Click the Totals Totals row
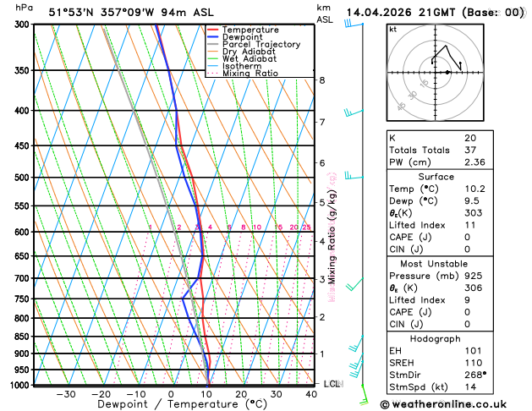 coord(440,151)
